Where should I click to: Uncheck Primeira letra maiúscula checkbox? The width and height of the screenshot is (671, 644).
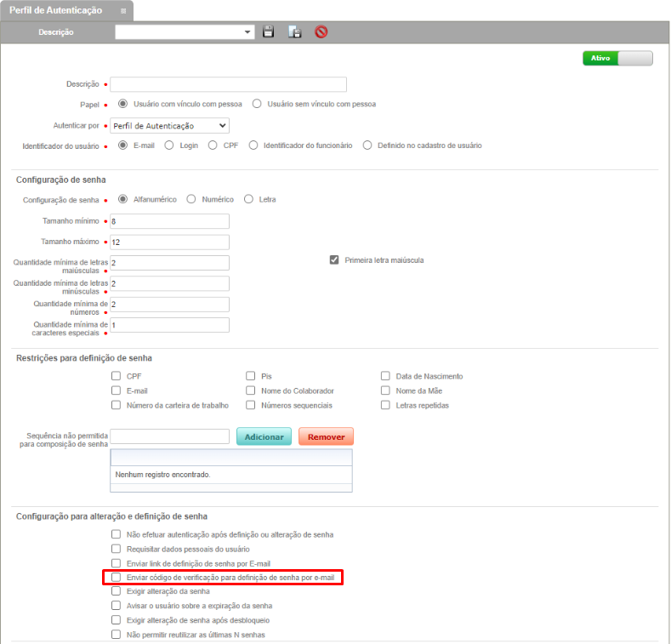[x=334, y=259]
